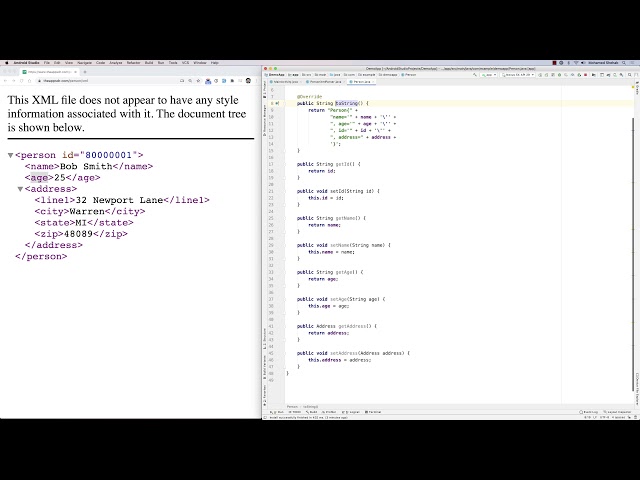640x480 pixels.
Task: Select the Person.java editor tab
Action: click(362, 82)
